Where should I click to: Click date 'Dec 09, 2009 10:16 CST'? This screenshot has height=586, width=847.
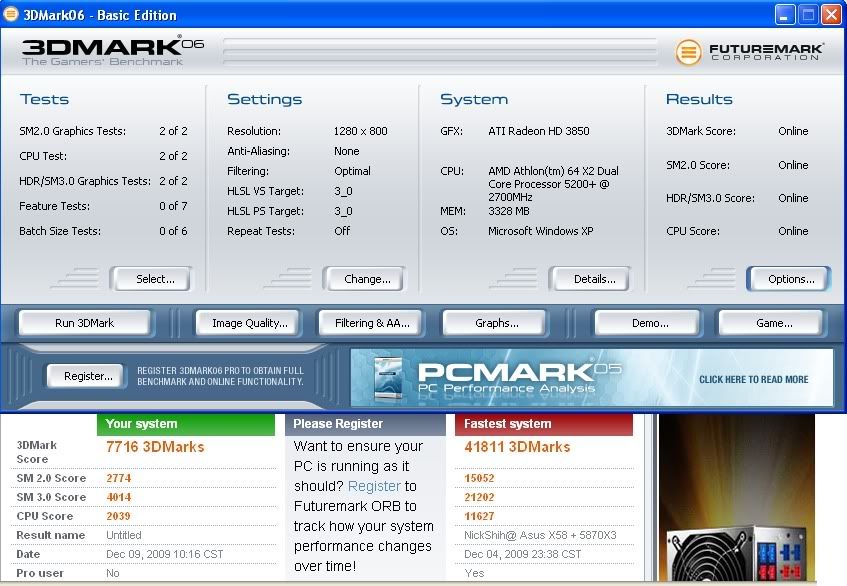point(165,554)
